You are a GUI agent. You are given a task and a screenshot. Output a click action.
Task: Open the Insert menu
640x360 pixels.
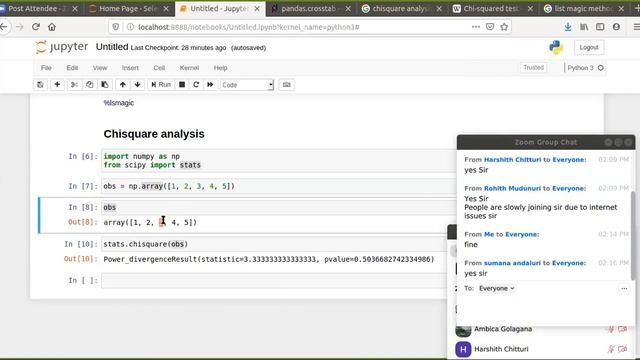pyautogui.click(x=130, y=68)
